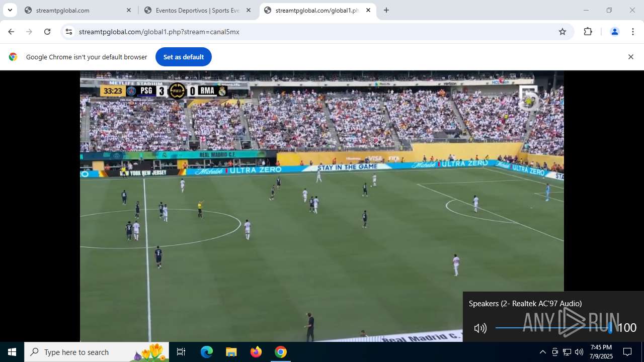Click the football stream video player
The width and height of the screenshot is (644, 362).
point(322,206)
